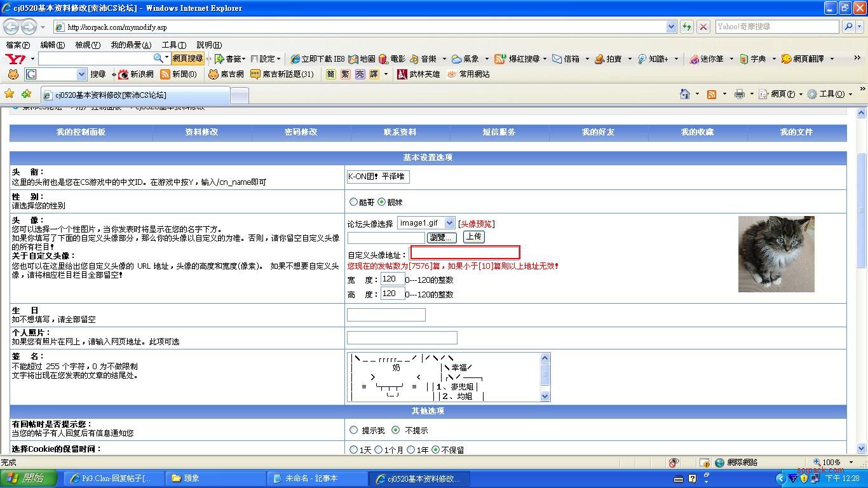Click the Stop loading icon
Viewport: 868px width, 488px height.
(703, 27)
